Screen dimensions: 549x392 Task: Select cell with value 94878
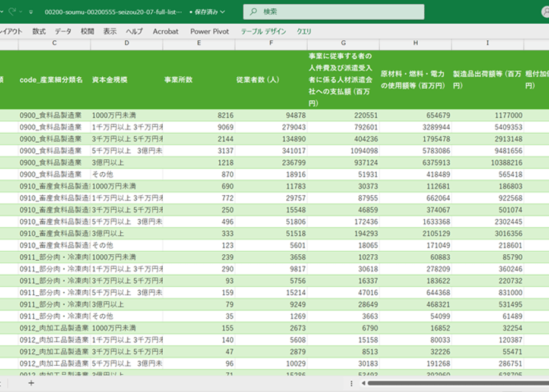pos(271,115)
